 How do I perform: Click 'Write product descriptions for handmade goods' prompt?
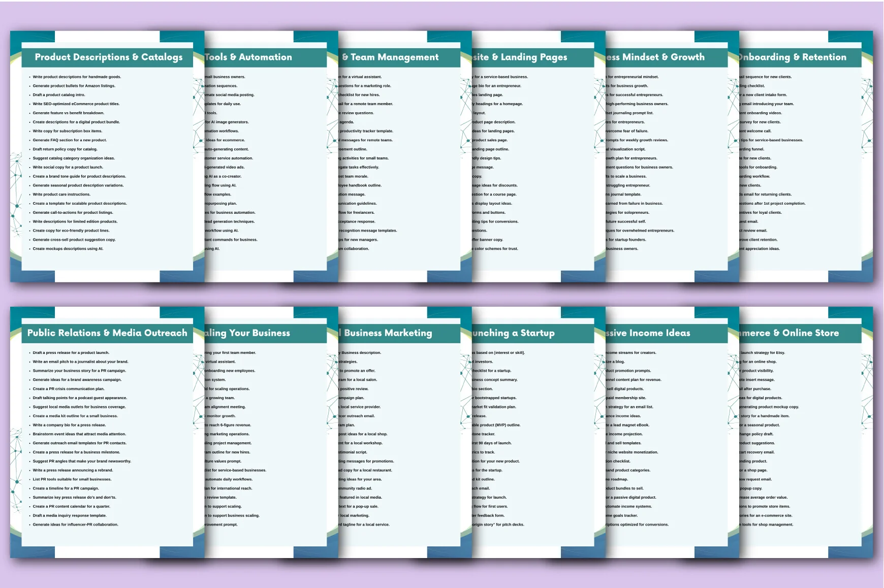[x=77, y=77]
